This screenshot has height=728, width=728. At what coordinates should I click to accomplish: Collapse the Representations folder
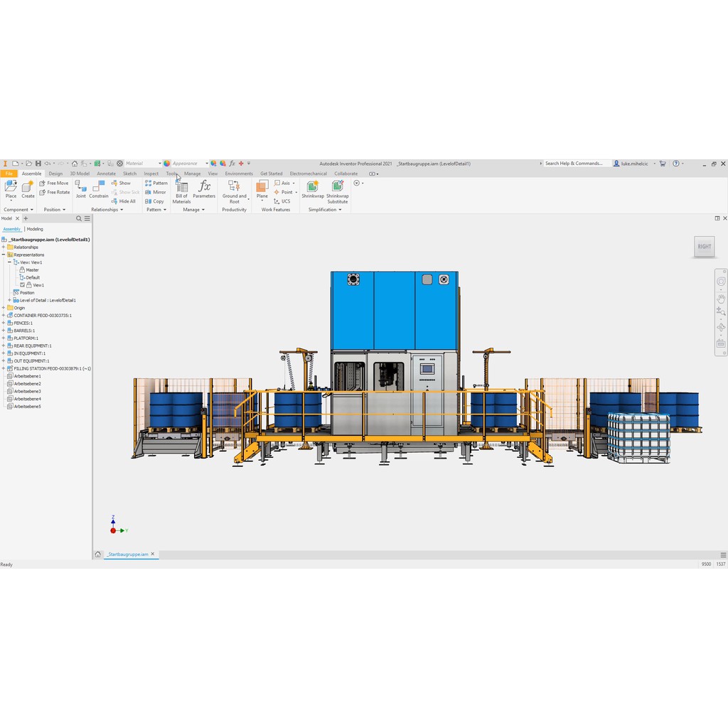[x=4, y=255]
